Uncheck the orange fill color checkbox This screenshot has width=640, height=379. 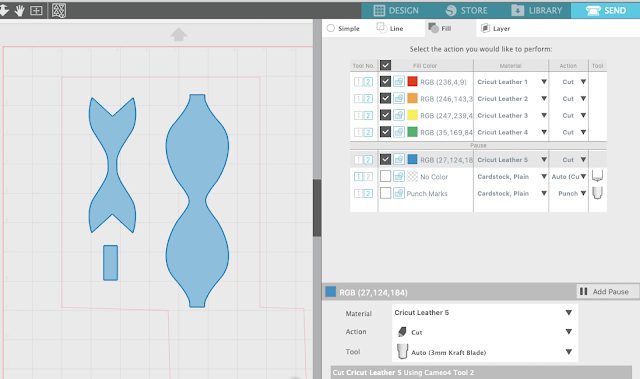[x=385, y=98]
